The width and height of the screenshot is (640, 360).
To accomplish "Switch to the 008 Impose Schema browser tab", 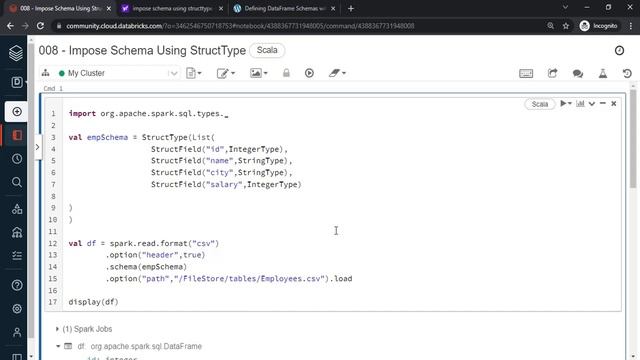I will click(60, 8).
